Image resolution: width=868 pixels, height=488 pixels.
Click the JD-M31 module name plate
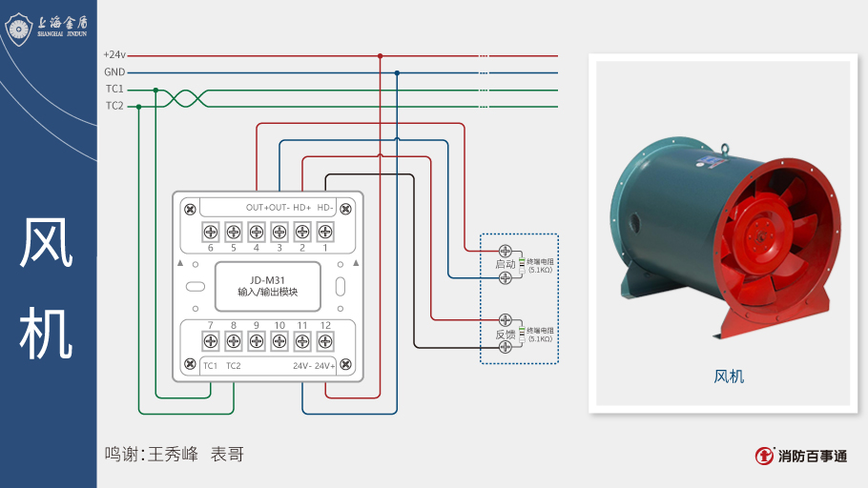click(267, 286)
